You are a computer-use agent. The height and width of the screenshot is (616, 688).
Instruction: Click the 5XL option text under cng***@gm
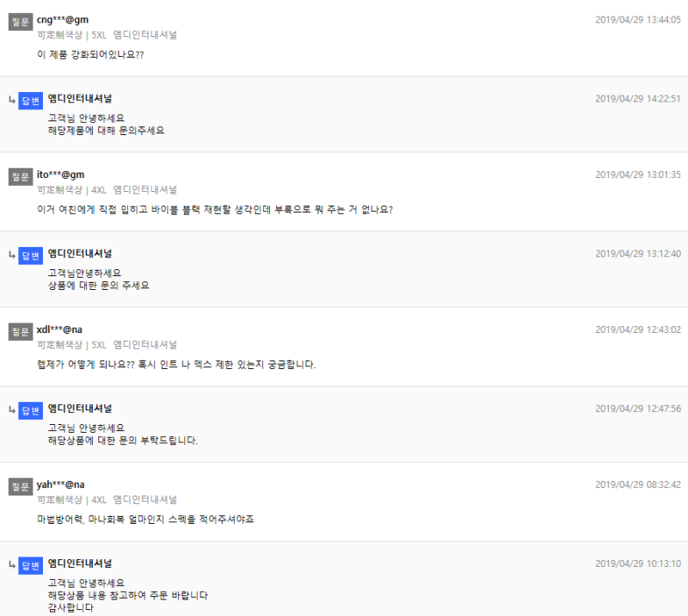click(99, 35)
